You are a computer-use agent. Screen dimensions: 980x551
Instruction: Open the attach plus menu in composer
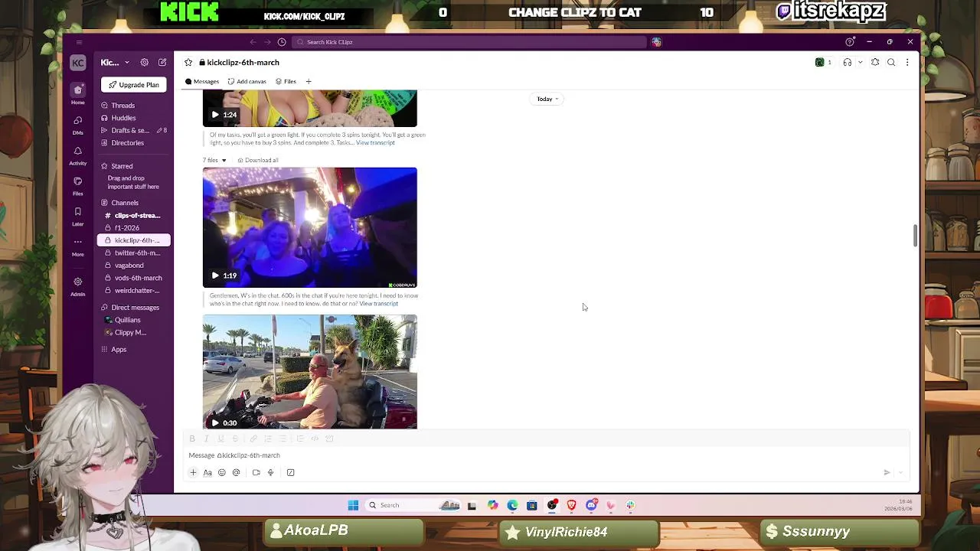point(193,473)
